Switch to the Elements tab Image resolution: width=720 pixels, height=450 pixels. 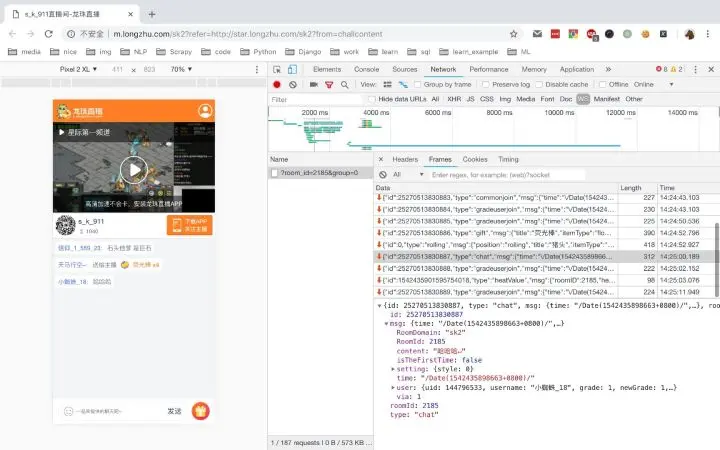click(x=327, y=69)
